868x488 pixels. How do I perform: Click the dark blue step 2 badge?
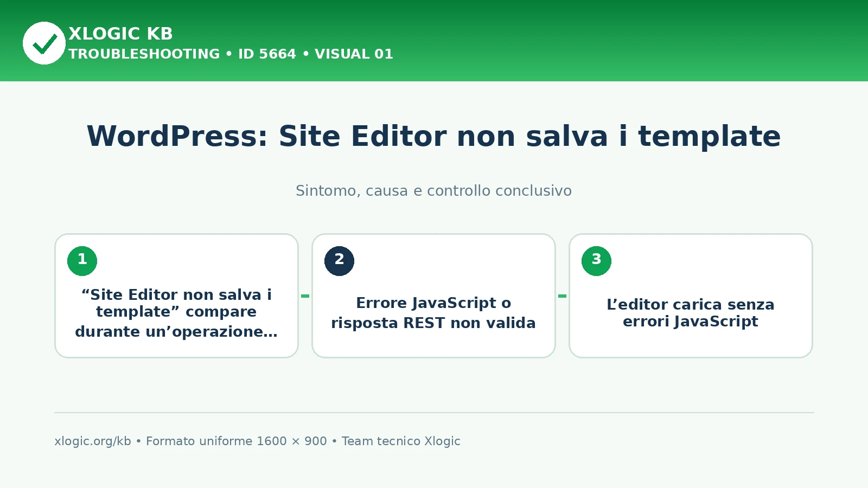point(339,261)
